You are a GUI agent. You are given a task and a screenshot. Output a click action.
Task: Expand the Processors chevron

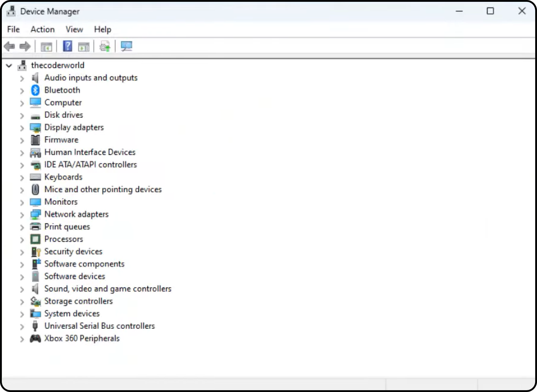(22, 239)
